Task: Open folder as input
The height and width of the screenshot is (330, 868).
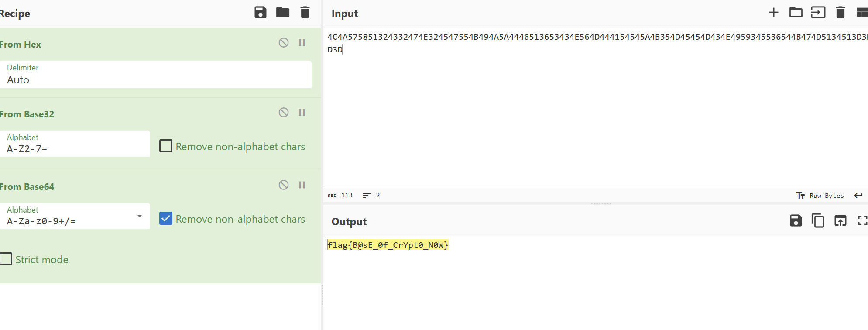Action: 796,12
